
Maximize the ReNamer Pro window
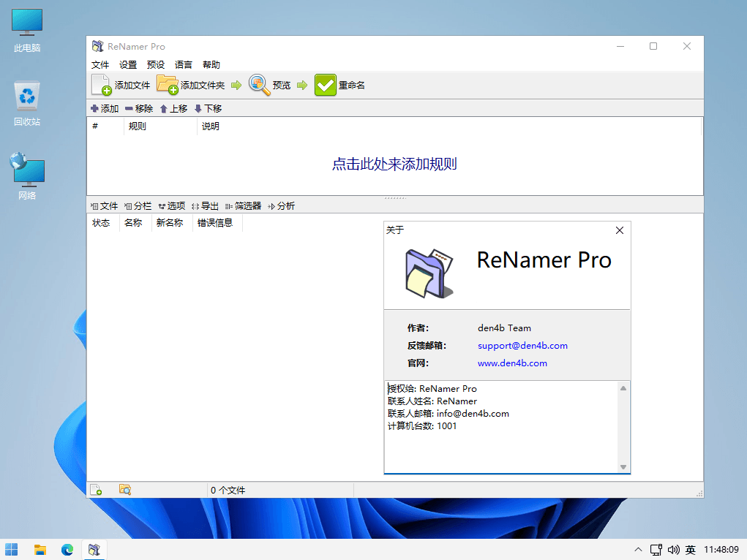[x=653, y=46]
